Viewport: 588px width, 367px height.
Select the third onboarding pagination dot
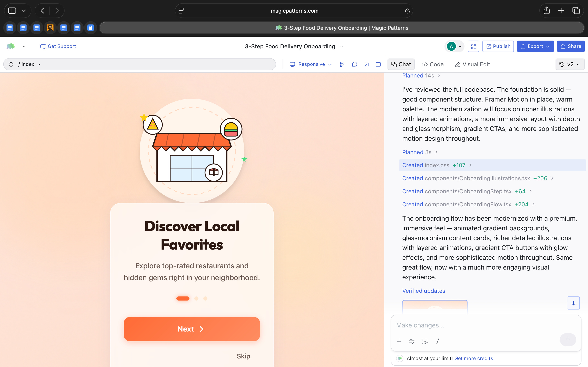pos(205,298)
